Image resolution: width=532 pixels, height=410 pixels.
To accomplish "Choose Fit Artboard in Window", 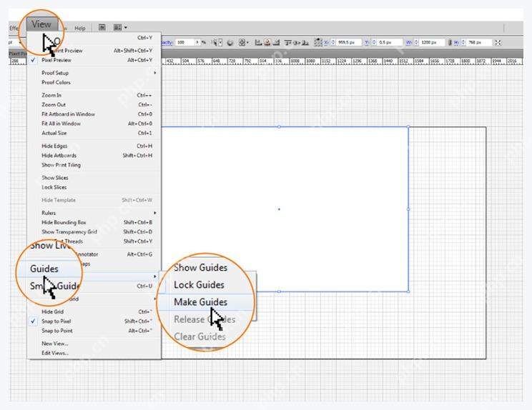I will (x=94, y=114).
